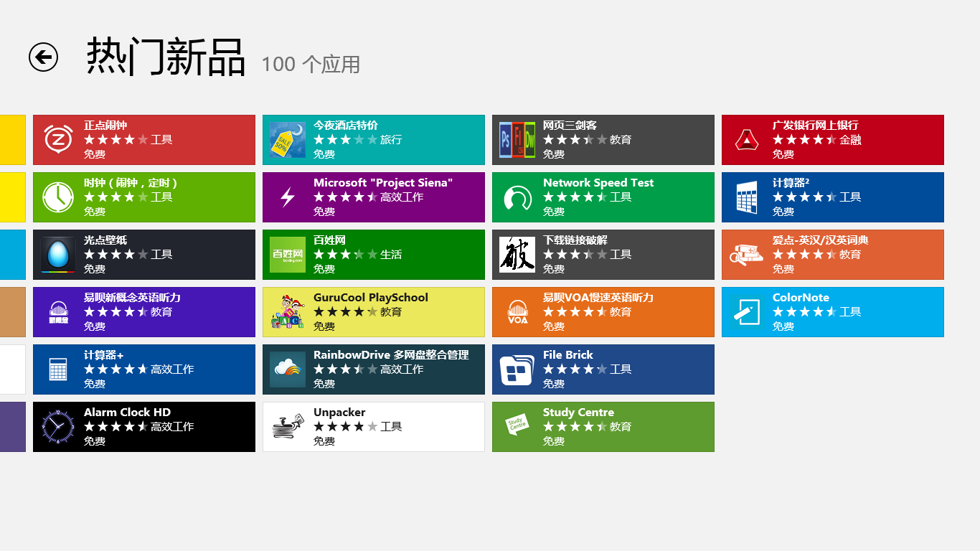Click the File Brick icon
The width and height of the screenshot is (980, 551).
(517, 369)
